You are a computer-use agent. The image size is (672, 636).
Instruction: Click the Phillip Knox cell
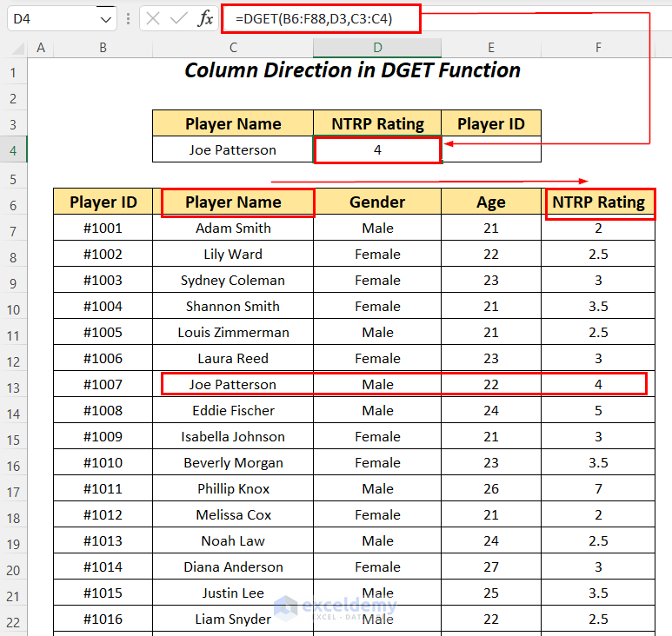(x=233, y=488)
